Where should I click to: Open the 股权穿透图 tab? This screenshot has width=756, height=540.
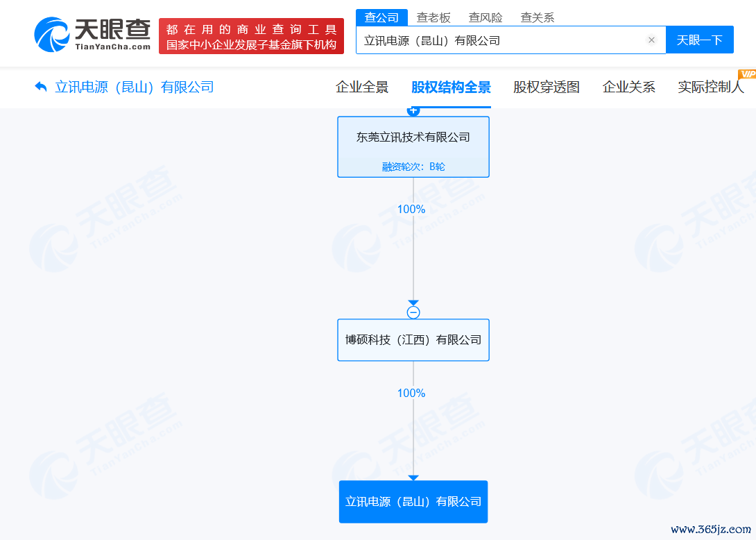[547, 87]
